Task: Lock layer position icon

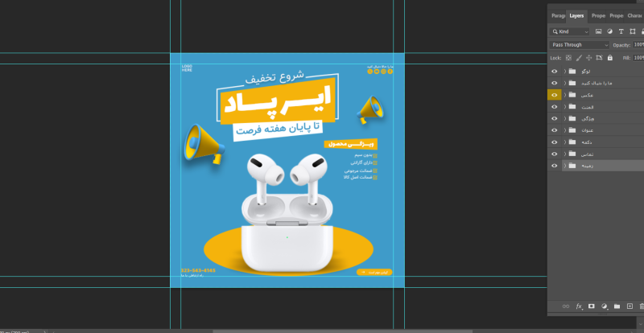Action: point(589,58)
